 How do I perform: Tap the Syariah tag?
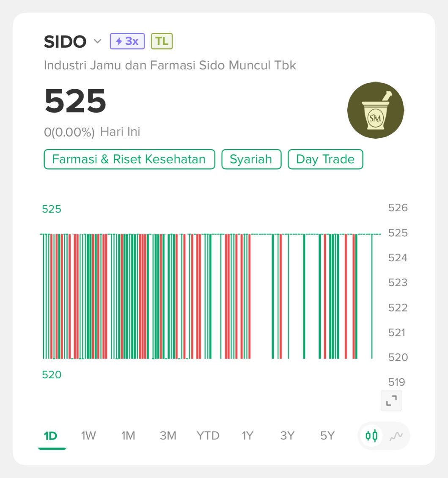pyautogui.click(x=251, y=159)
